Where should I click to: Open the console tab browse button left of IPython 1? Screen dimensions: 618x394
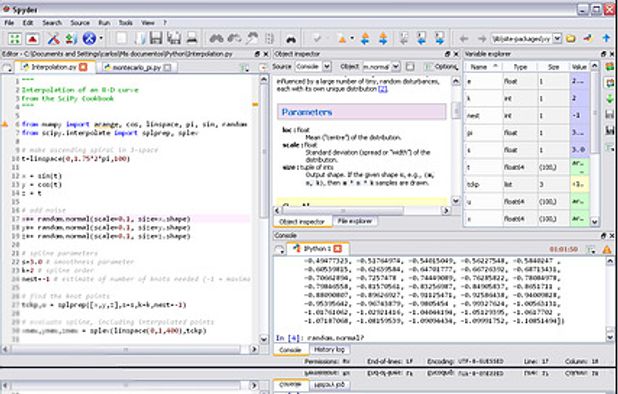point(279,249)
